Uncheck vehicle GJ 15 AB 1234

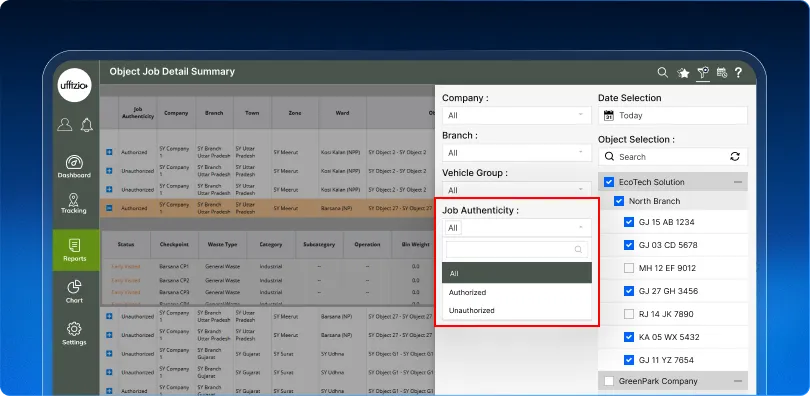tap(629, 222)
